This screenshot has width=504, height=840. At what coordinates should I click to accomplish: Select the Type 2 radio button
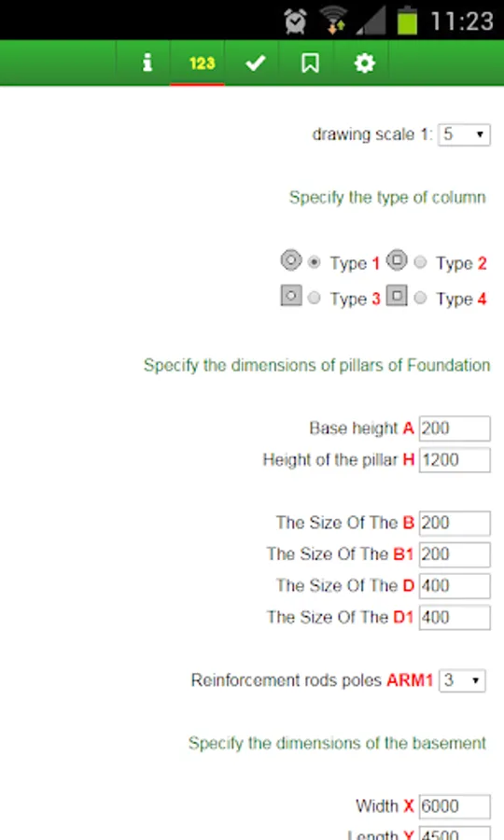(420, 262)
